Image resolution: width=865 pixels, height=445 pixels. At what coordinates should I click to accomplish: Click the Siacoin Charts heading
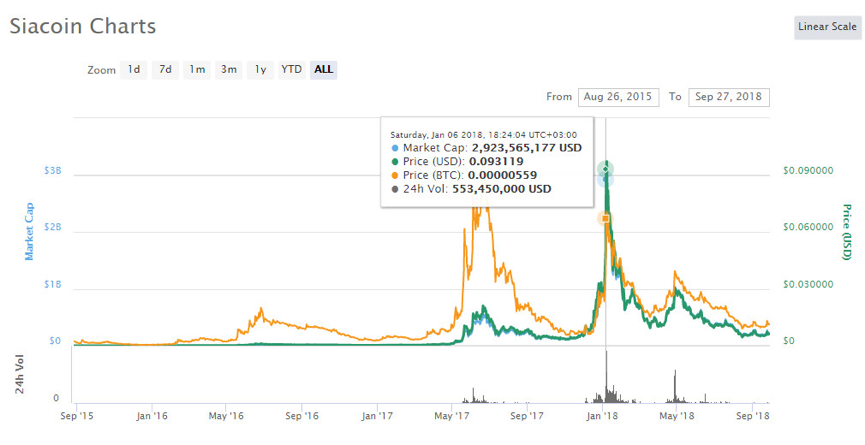pyautogui.click(x=83, y=26)
